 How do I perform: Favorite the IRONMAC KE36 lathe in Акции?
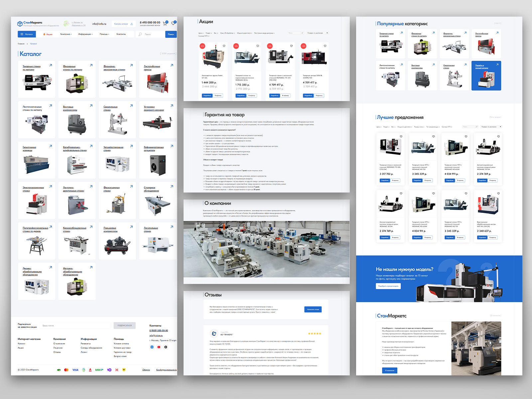click(x=258, y=46)
